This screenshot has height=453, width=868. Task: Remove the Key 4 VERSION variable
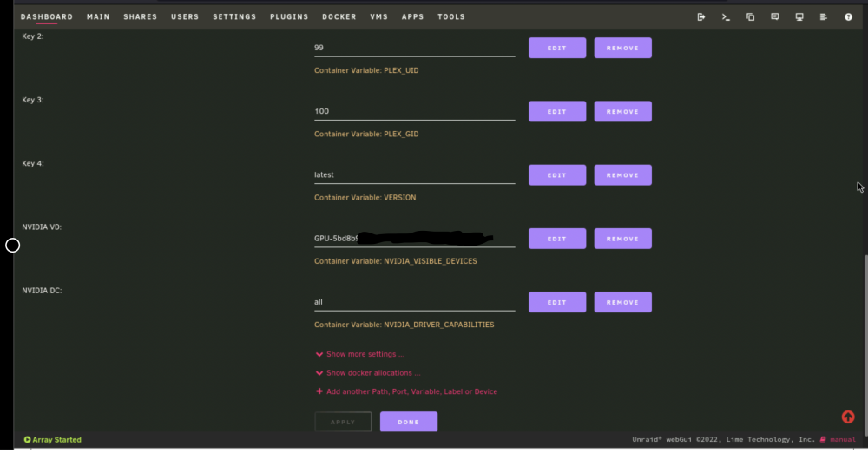pos(622,175)
